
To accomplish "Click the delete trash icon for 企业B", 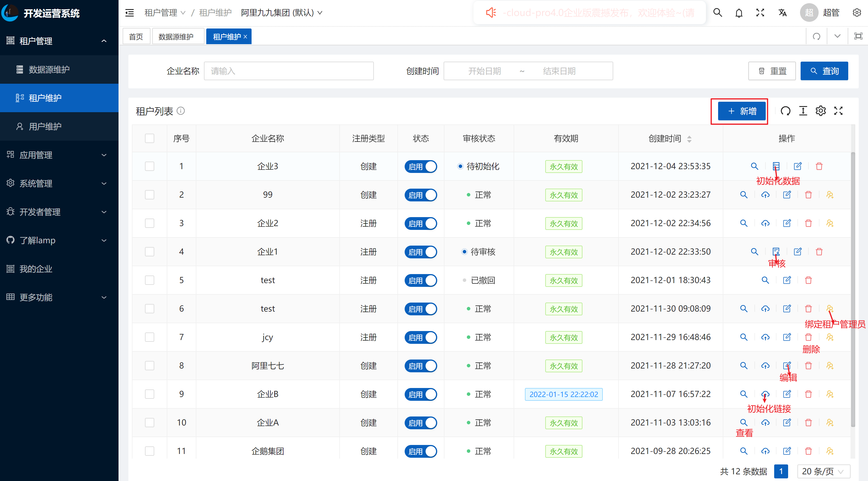I will pyautogui.click(x=808, y=394).
